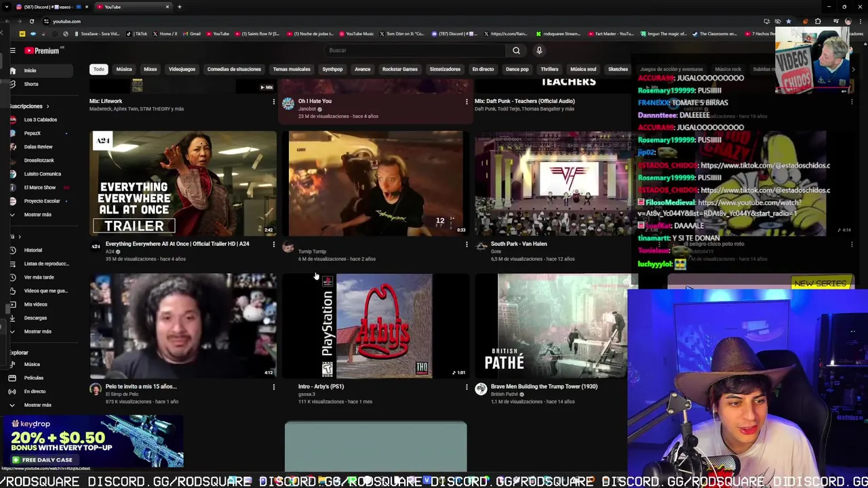Select the Dance pop filter chip
The image size is (868, 488).
517,69
